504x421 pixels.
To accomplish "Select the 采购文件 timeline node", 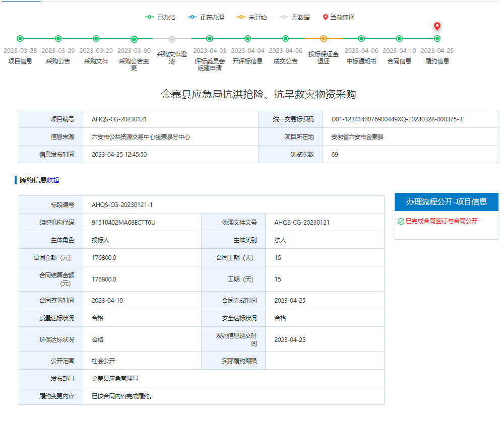I will tap(96, 39).
